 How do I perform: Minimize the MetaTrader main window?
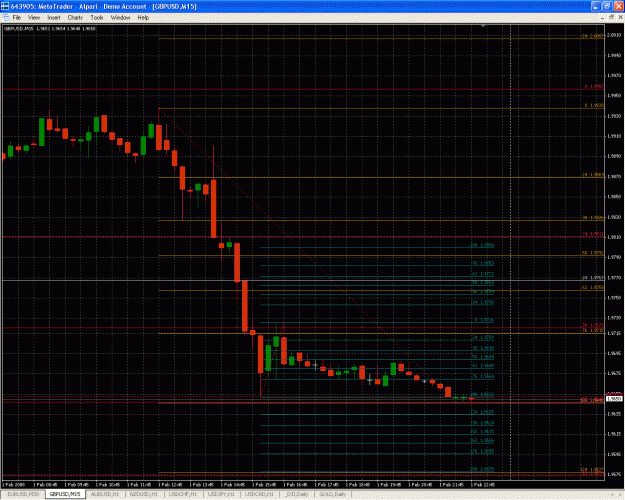(x=596, y=6)
